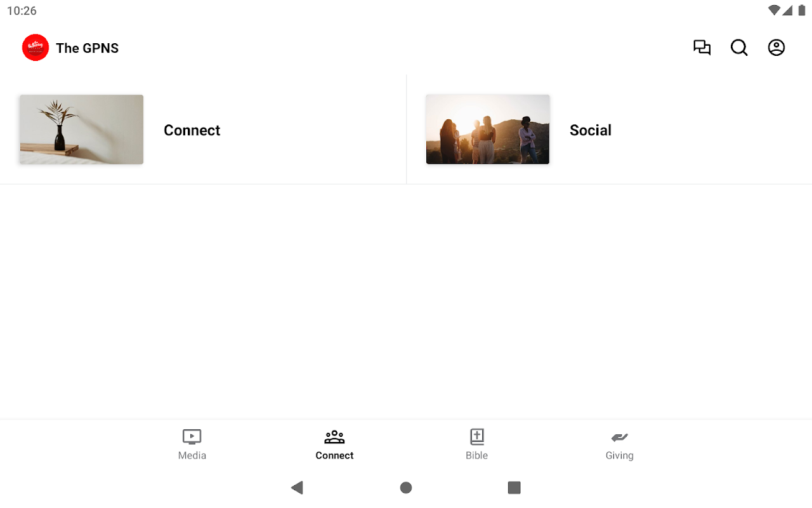
Task: Open the Connect list item
Action: (x=203, y=130)
